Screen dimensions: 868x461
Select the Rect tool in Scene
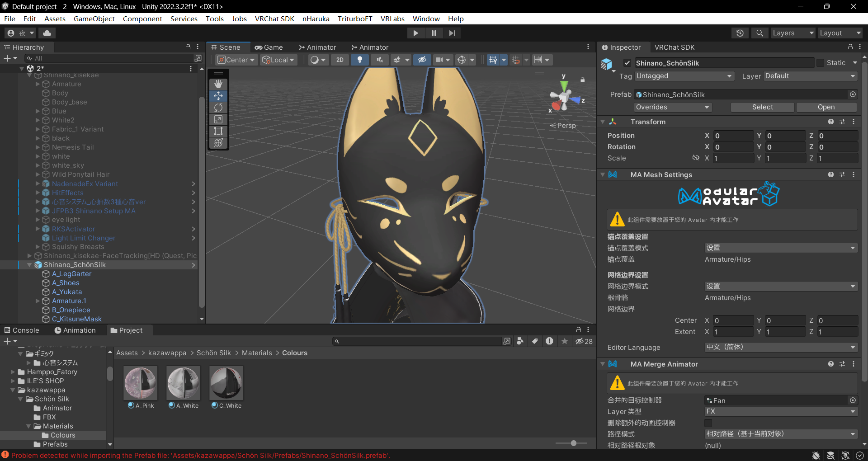click(x=218, y=131)
